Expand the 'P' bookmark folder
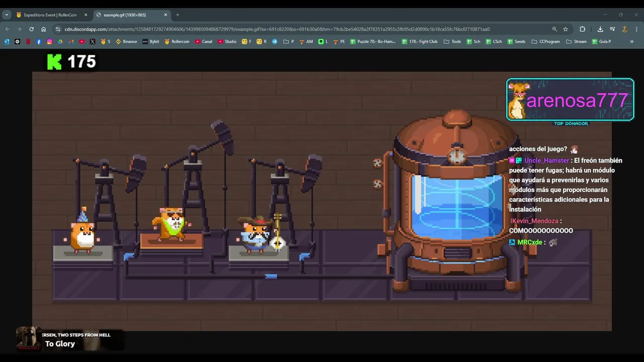This screenshot has width=644, height=362. [x=289, y=42]
